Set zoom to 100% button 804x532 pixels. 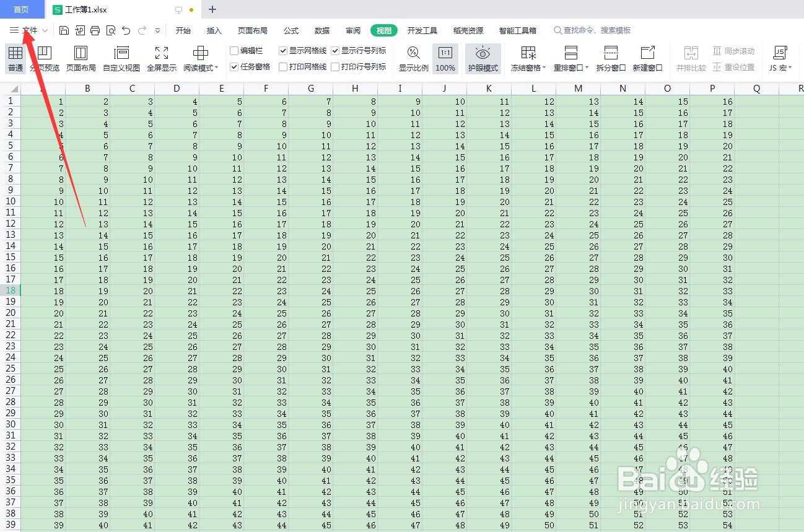coord(445,59)
